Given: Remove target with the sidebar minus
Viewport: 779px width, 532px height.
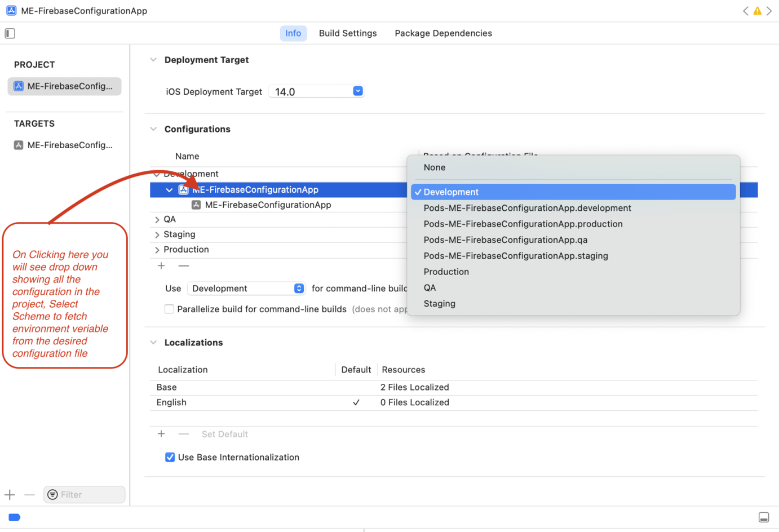Looking at the screenshot, I should pos(30,495).
